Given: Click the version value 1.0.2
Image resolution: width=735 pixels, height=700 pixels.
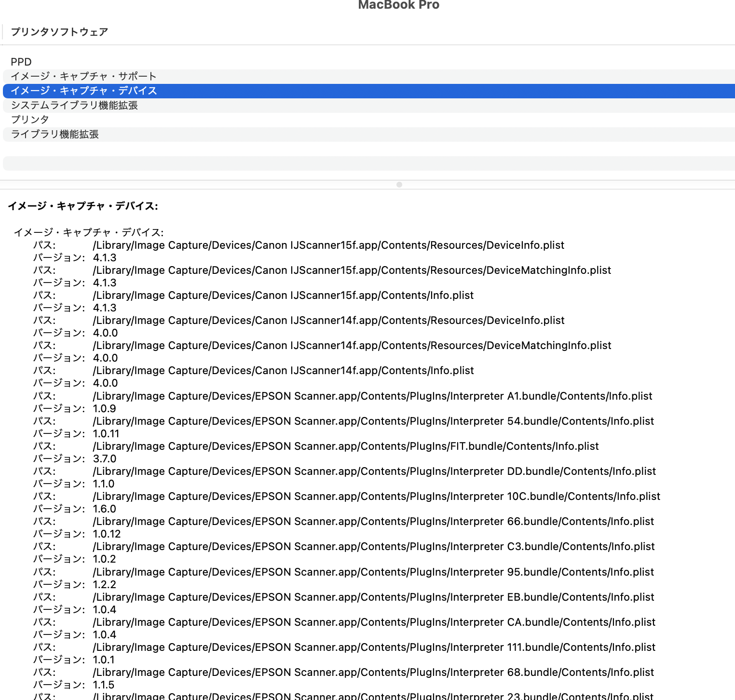Looking at the screenshot, I should pos(105,559).
